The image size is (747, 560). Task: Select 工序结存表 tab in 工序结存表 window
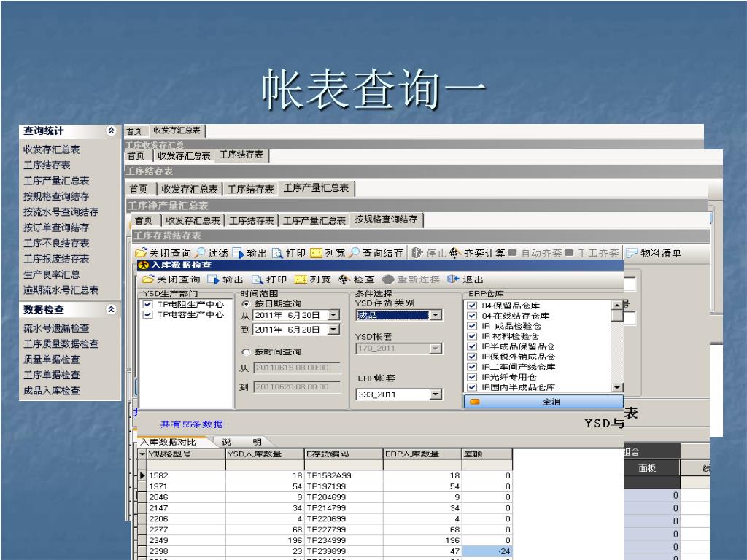[241, 155]
